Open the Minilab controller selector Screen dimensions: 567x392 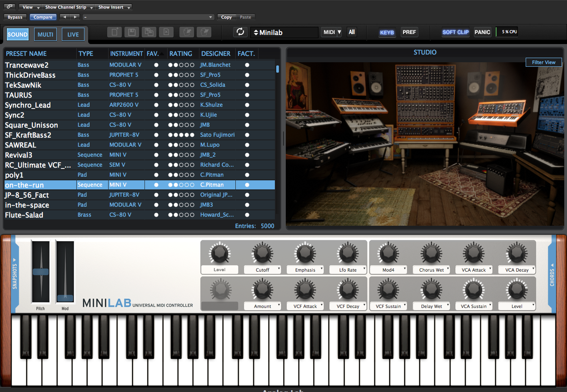[x=284, y=33]
